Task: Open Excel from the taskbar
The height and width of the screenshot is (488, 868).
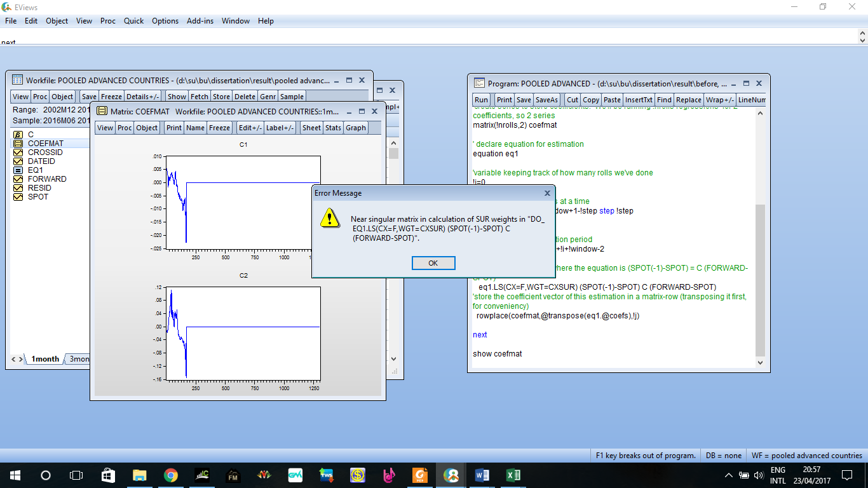Action: 513,475
